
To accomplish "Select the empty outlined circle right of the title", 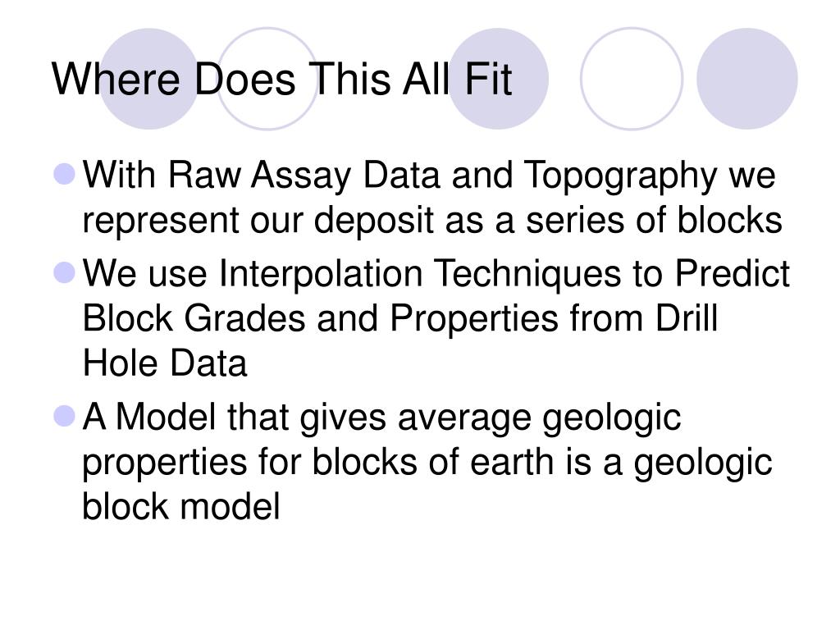I will [x=632, y=79].
